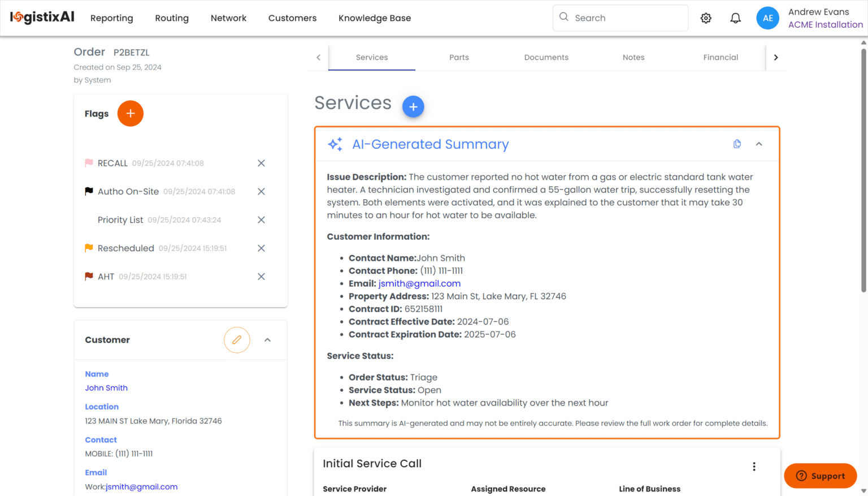
Task: Click Work jsmith@gmail.com email link
Action: [142, 486]
